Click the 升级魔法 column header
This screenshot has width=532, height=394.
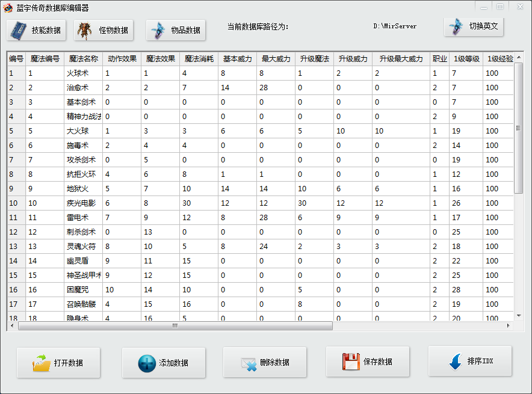tap(314, 59)
